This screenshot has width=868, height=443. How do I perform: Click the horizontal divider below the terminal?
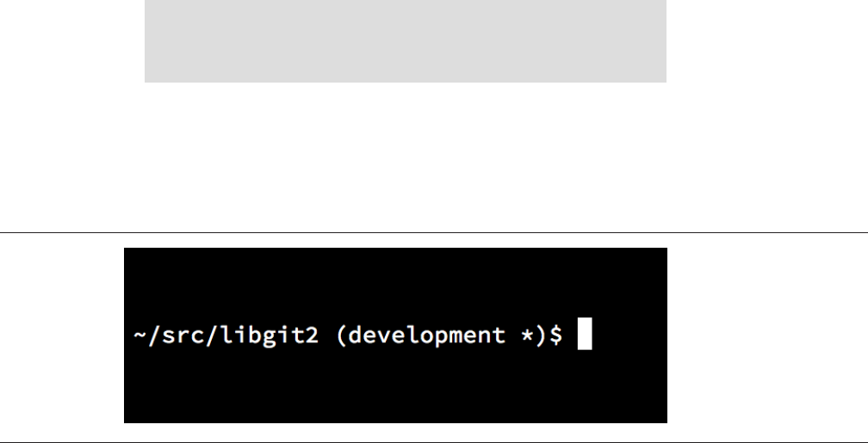(434, 442)
